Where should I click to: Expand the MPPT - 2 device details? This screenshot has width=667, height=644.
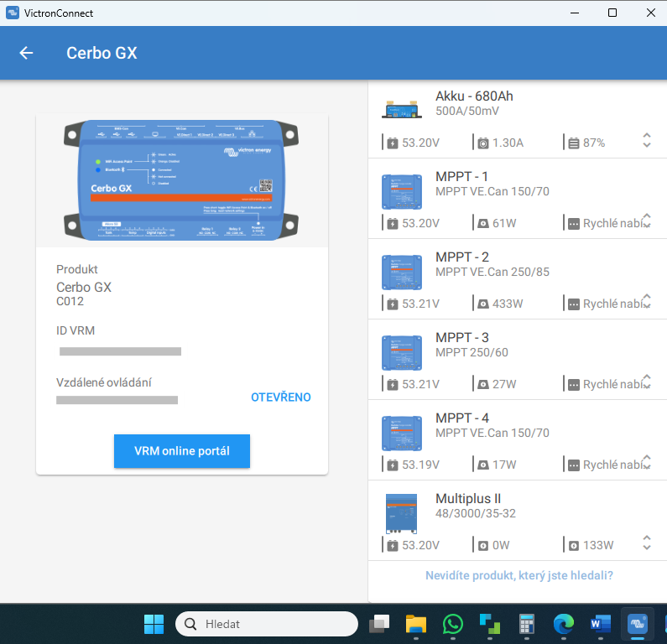tap(646, 302)
